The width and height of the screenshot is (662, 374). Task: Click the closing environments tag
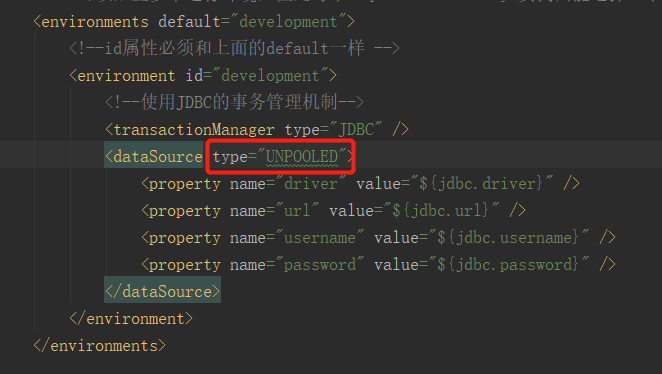[100, 346]
